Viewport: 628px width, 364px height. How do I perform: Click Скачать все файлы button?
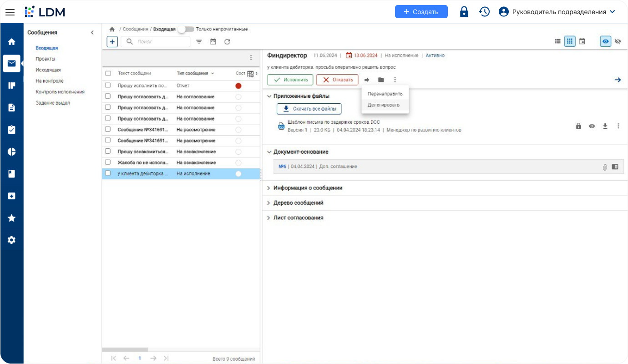pyautogui.click(x=309, y=109)
